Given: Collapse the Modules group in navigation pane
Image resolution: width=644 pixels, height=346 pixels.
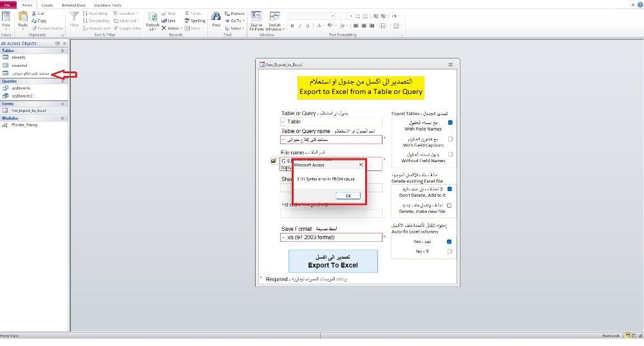Looking at the screenshot, I should click(62, 118).
